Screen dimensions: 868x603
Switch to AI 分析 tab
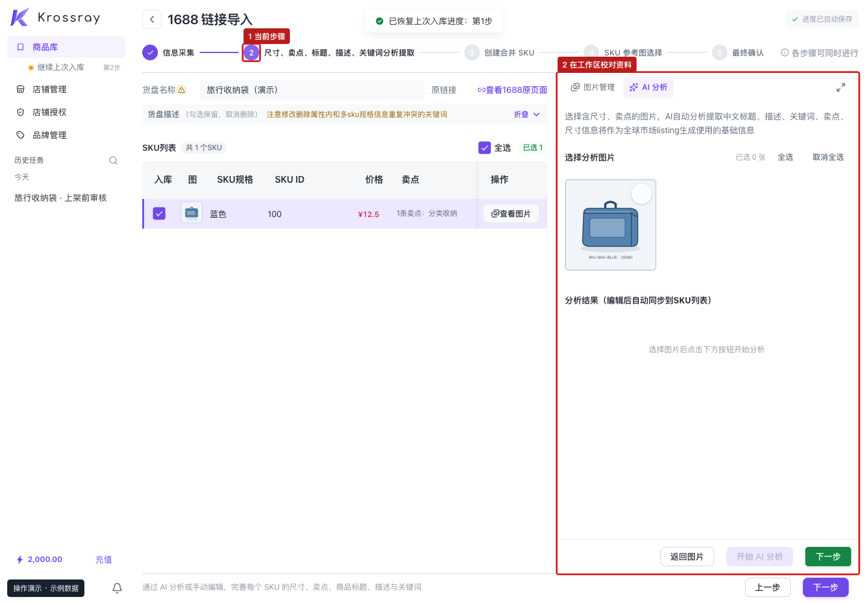point(648,87)
